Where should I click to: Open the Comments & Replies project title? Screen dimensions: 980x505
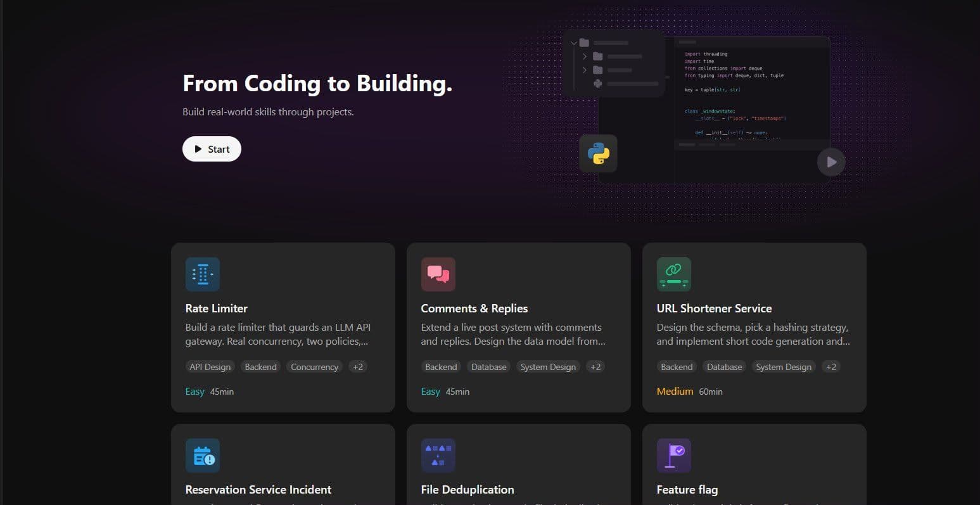474,309
